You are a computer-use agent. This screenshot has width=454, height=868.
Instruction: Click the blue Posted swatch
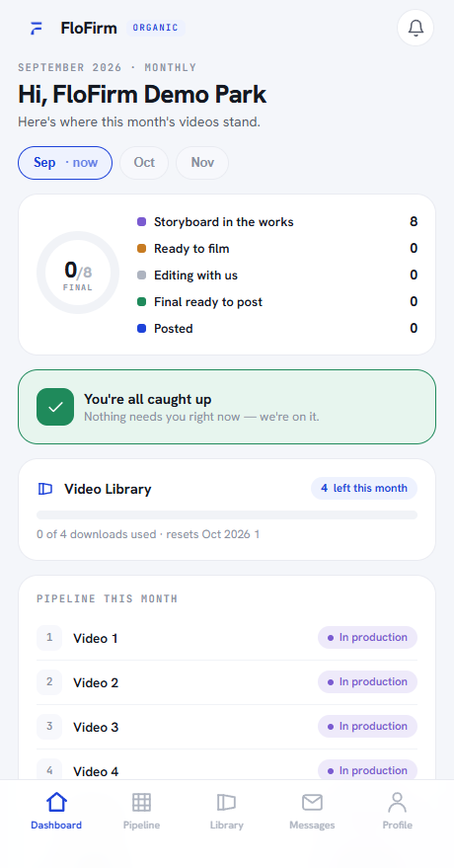141,328
